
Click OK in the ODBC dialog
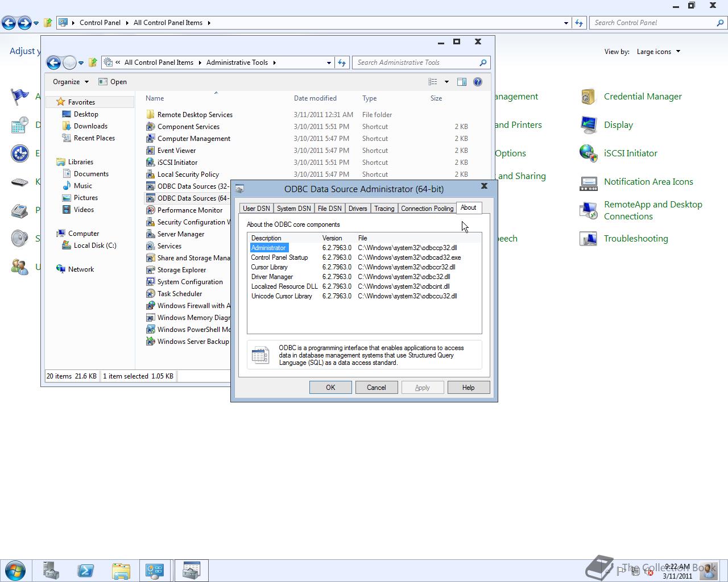[330, 388]
